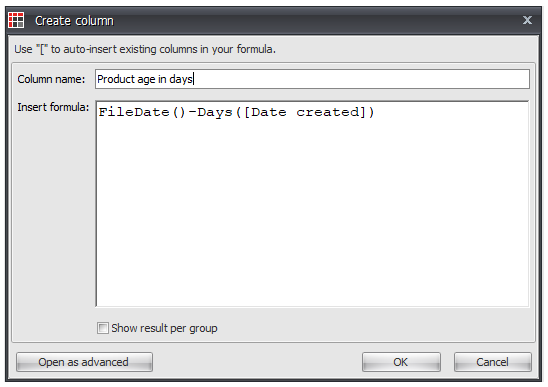Place cursor on word "Product" in column name
Screen dimensions: 548x387
pos(116,79)
